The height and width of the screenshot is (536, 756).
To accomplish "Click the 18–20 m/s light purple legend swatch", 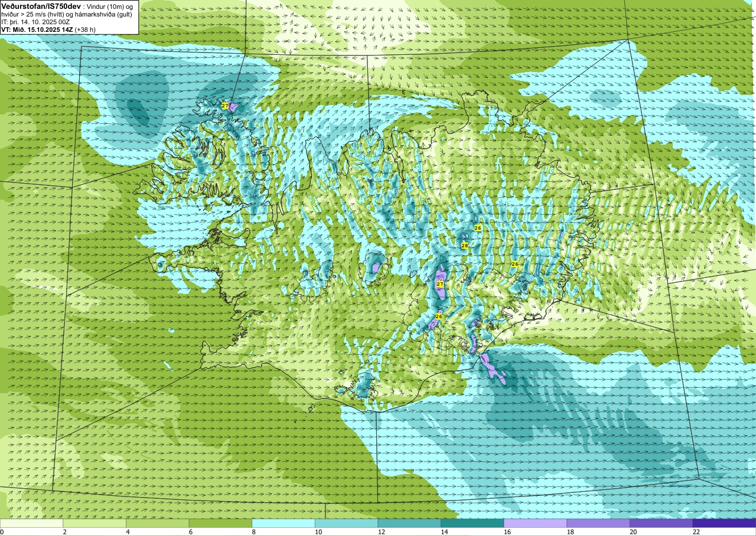I will click(598, 523).
